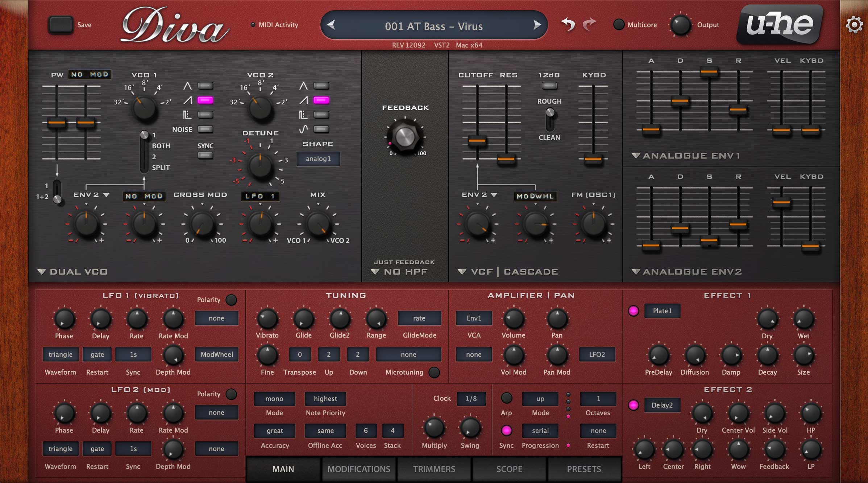Enable VCO 1 pulse waveform button
The width and height of the screenshot is (868, 483).
205,115
